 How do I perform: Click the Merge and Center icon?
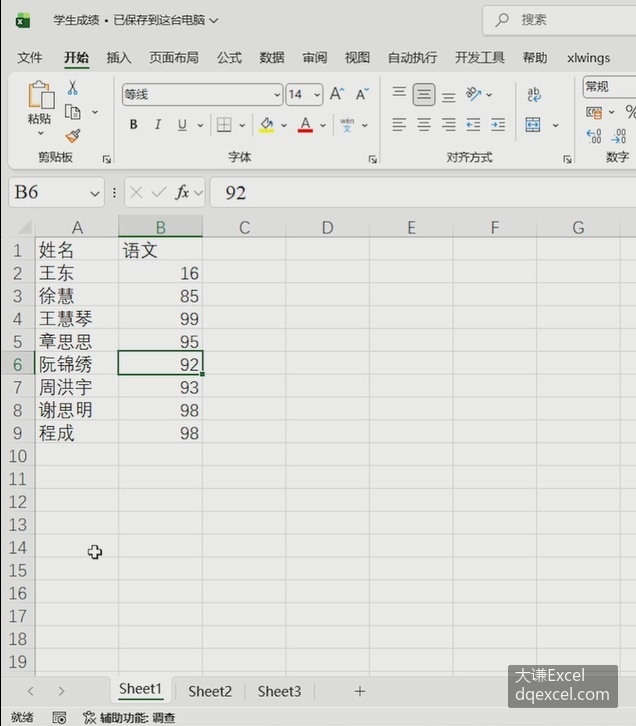(x=533, y=125)
